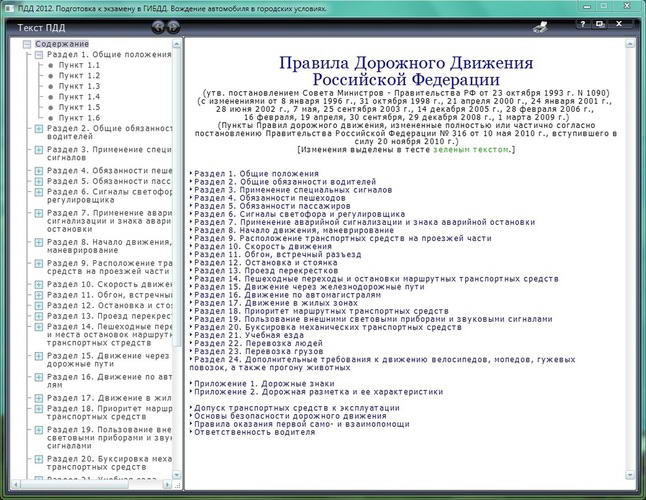Image resolution: width=646 pixels, height=500 pixels.
Task: Select Раздел 19 in the tree
Action: click(110, 438)
